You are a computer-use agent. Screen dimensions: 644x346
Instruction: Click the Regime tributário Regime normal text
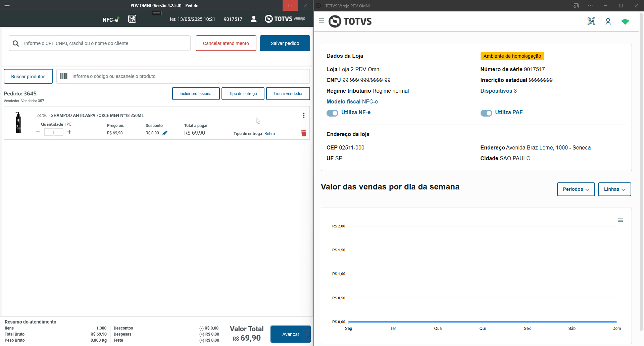click(367, 91)
